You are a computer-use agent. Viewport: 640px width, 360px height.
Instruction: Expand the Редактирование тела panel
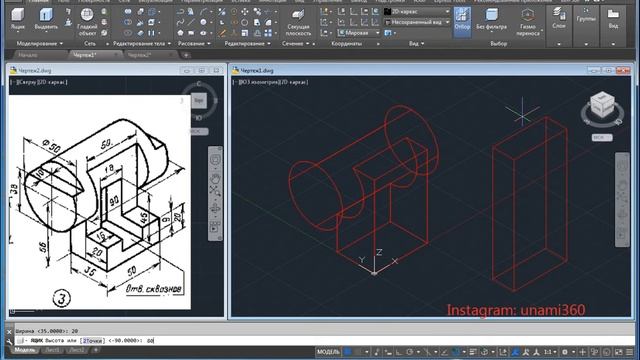click(x=142, y=43)
